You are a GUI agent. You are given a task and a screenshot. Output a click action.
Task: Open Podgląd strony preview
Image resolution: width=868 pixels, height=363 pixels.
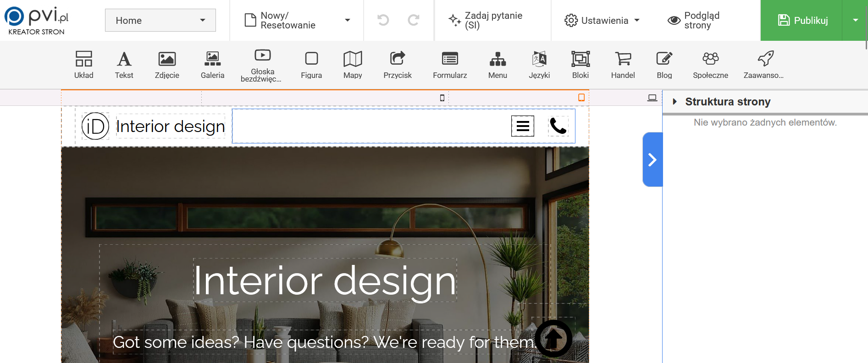pos(694,20)
